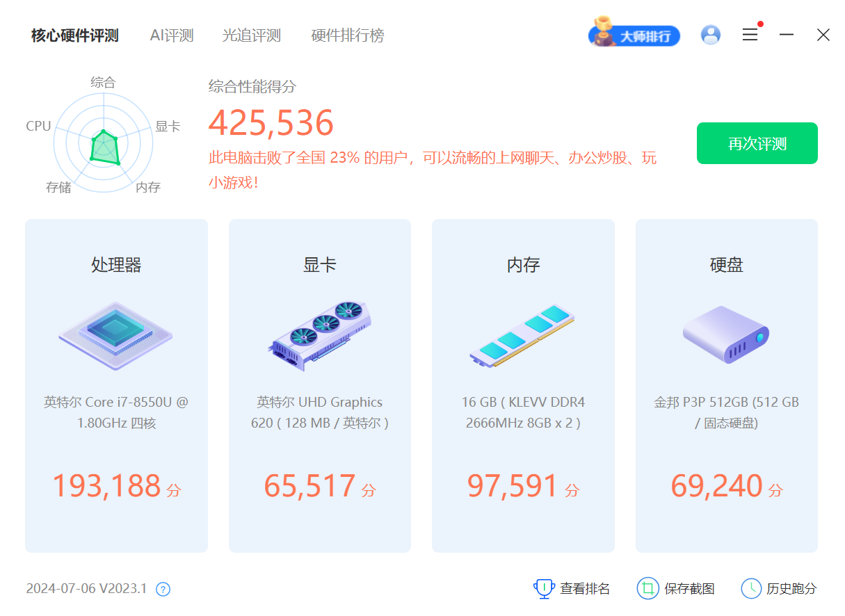The image size is (845, 616).
Task: Open the 硬件排行榜 tab
Action: (x=348, y=35)
